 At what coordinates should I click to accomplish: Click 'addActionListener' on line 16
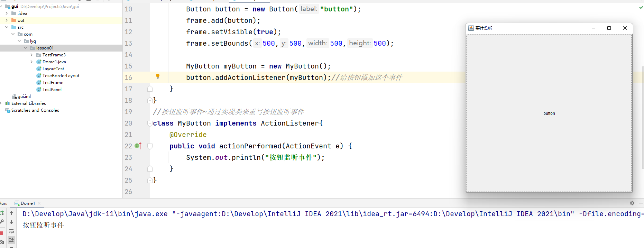pos(250,77)
